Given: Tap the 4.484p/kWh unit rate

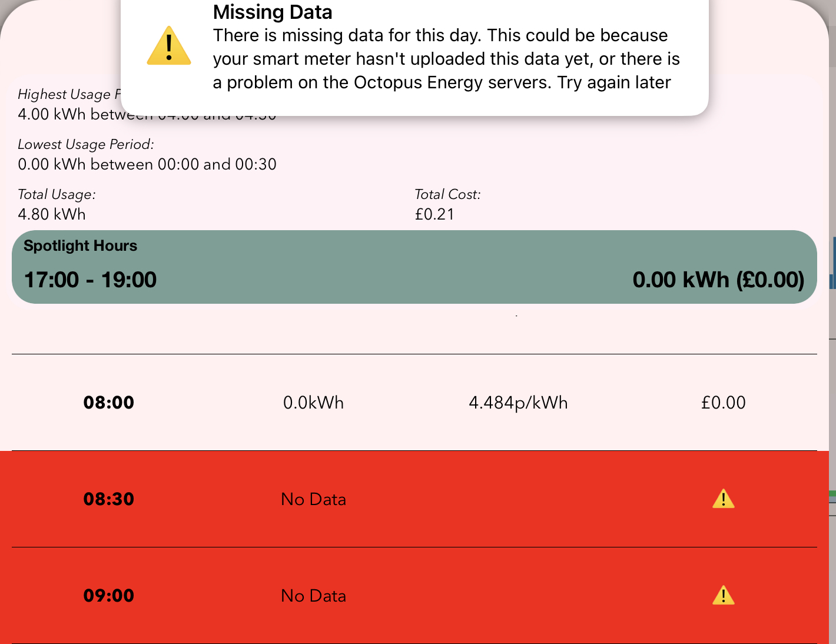Looking at the screenshot, I should coord(518,403).
